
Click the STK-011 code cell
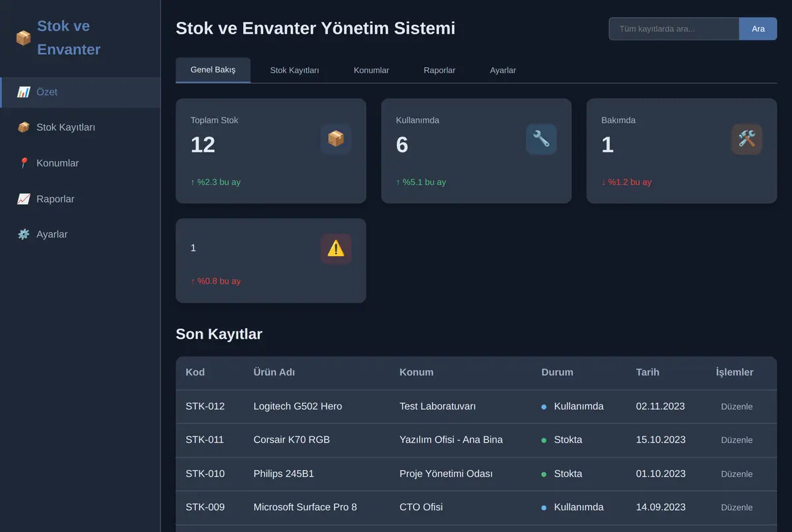(205, 440)
